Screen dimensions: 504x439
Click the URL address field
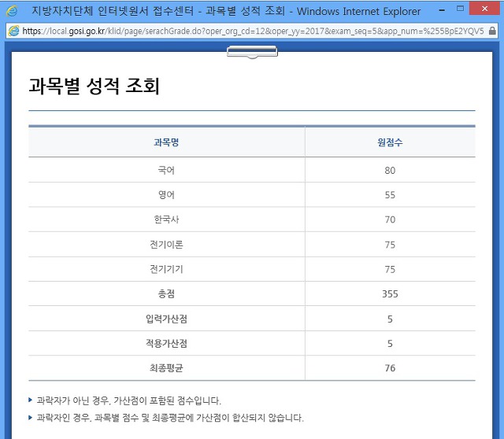click(x=253, y=31)
